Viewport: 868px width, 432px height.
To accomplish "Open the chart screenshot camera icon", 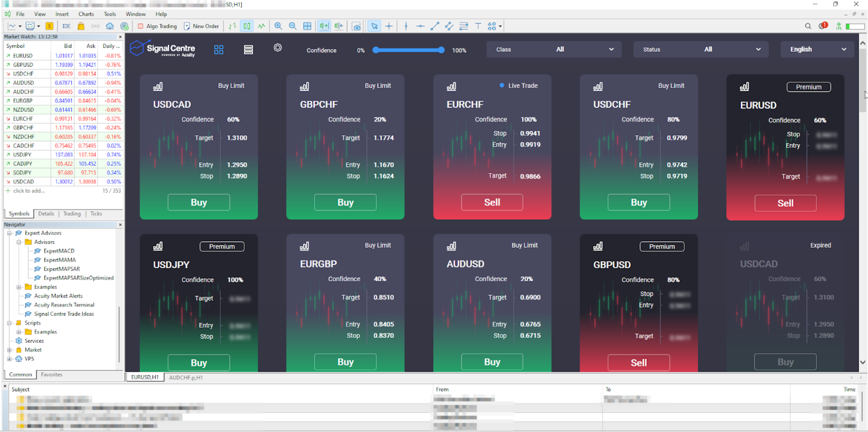I will tap(357, 26).
